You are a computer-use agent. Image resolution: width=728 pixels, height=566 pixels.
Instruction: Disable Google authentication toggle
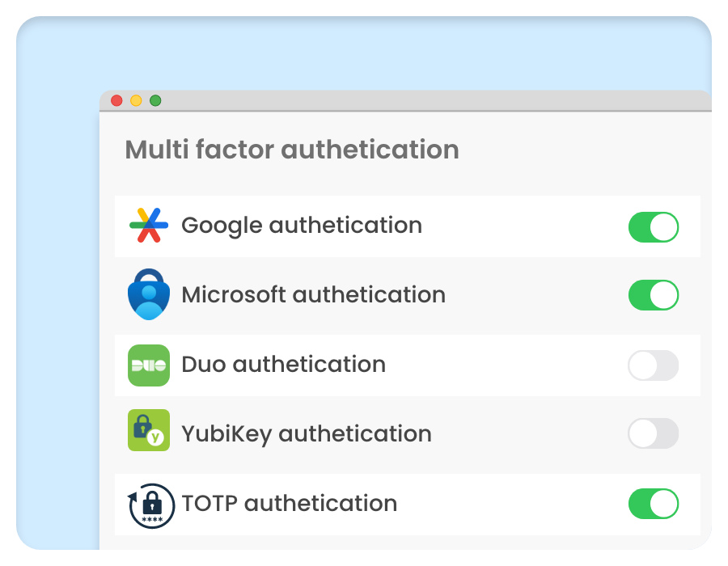tap(653, 227)
